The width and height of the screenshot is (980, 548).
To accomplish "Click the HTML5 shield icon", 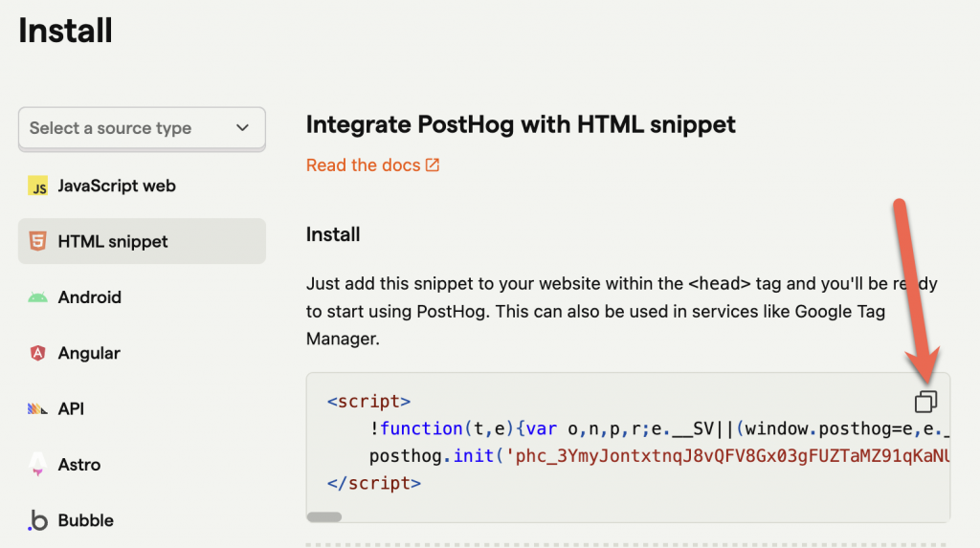I will click(x=37, y=241).
